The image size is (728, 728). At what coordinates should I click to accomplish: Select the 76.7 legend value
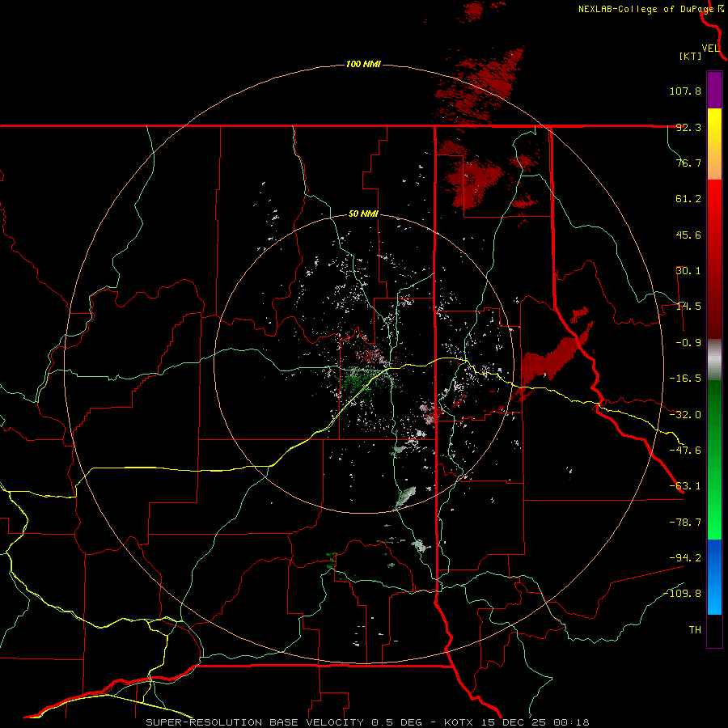pos(688,163)
